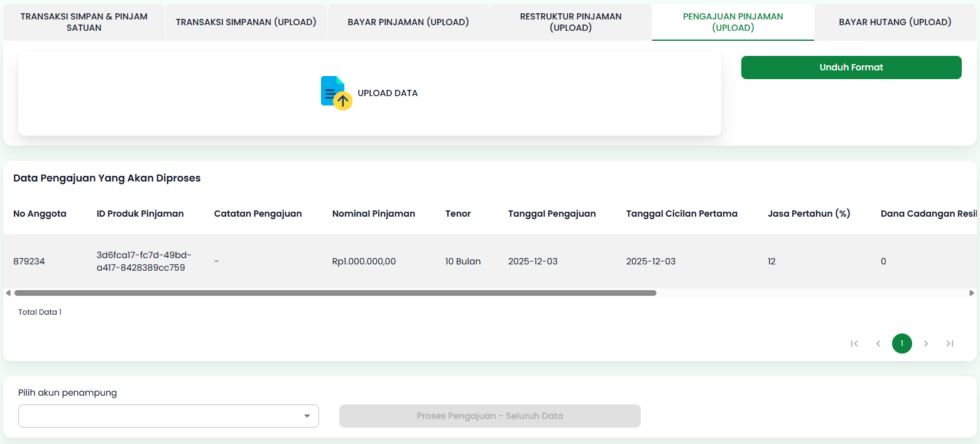Jump to last page with pagination icon
This screenshot has width=980, height=444.
click(950, 344)
